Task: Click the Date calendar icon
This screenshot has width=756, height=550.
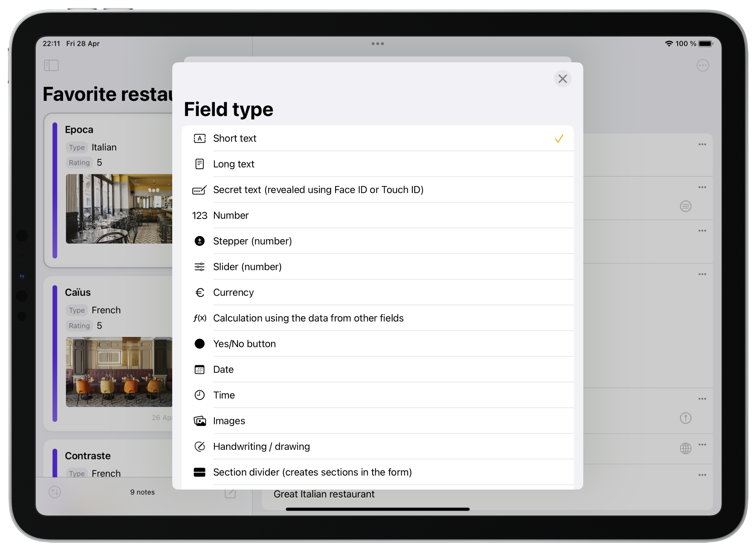Action: 199,369
